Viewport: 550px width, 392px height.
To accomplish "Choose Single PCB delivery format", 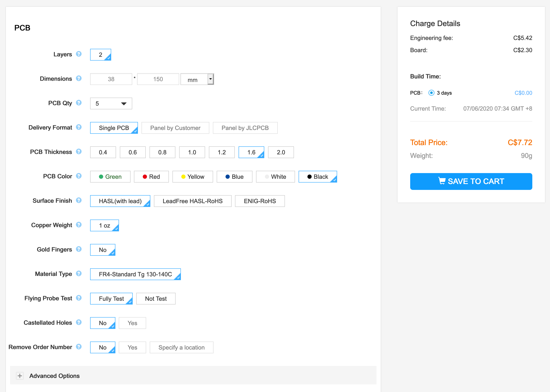I will click(114, 128).
